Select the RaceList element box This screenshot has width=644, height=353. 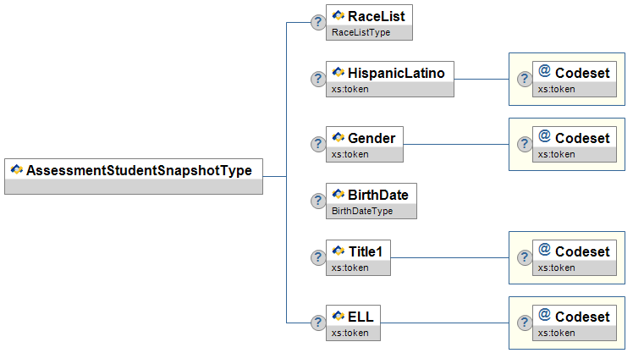369,22
